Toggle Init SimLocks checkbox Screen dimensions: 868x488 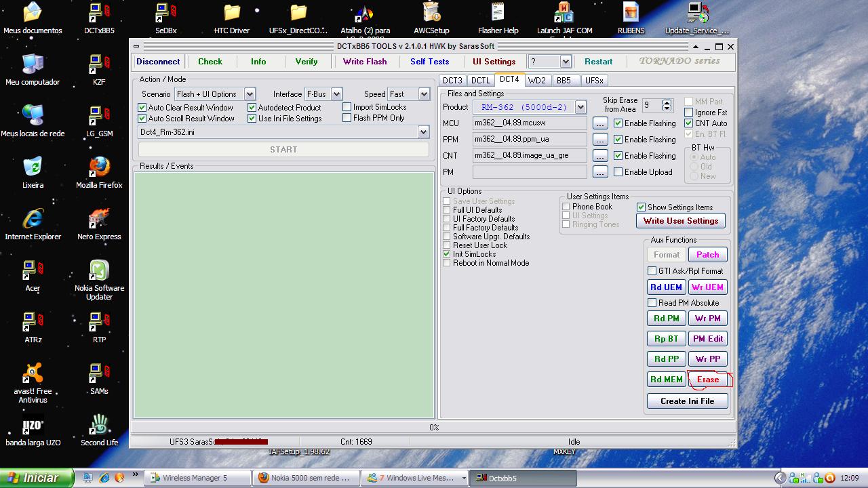coord(446,254)
